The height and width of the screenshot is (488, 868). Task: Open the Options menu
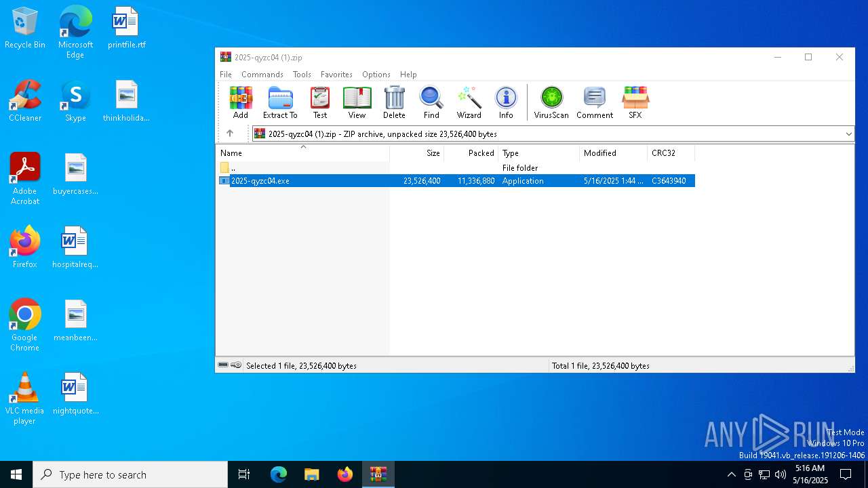pyautogui.click(x=376, y=75)
